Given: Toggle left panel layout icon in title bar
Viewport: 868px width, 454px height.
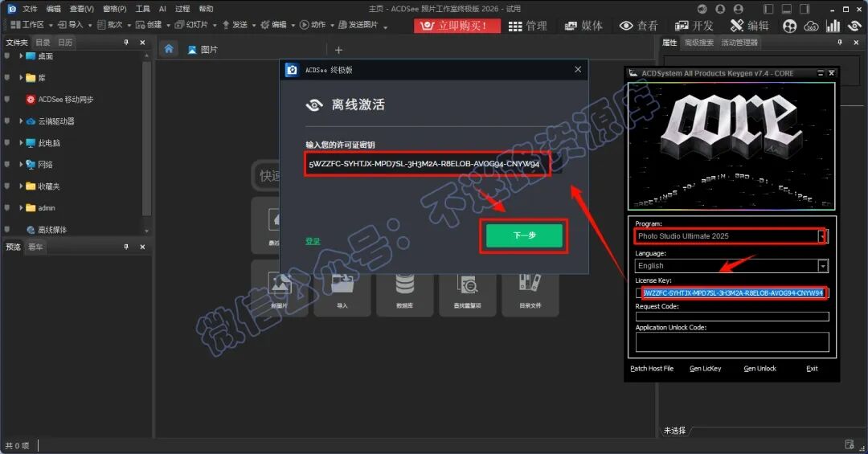Looking at the screenshot, I should pyautogui.click(x=768, y=9).
